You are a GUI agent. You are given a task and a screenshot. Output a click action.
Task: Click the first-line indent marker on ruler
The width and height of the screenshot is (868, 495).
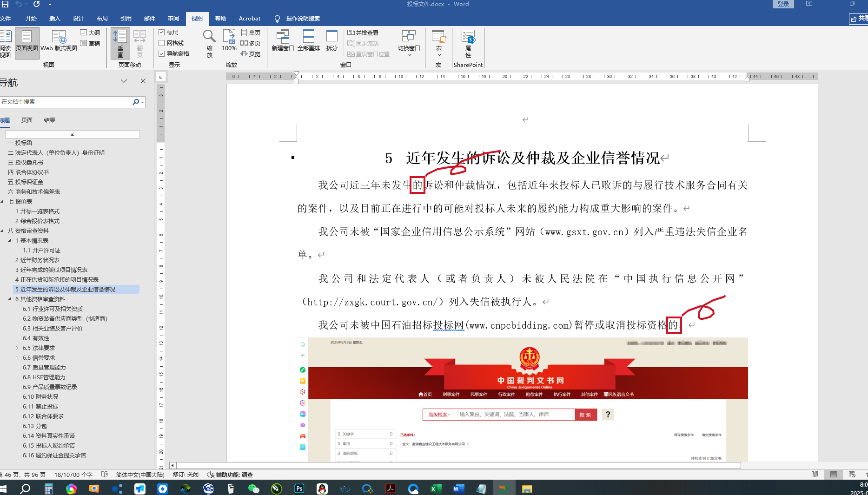(296, 74)
